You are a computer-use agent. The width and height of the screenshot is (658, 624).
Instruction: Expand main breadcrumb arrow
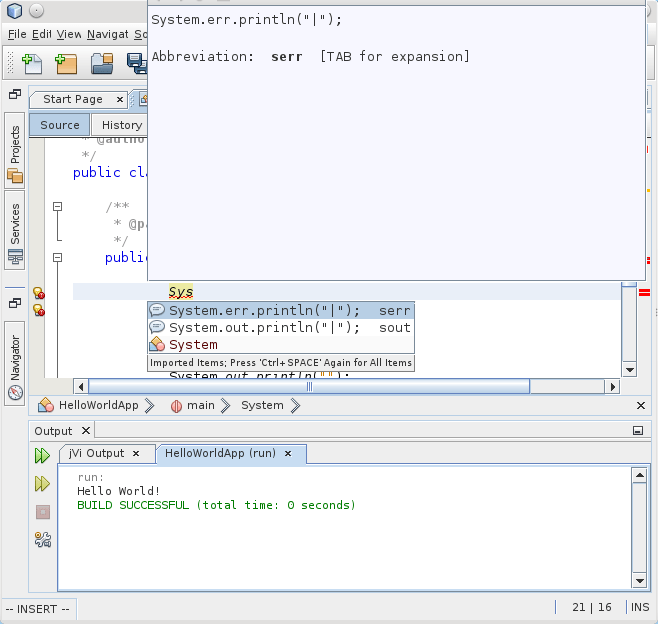click(x=225, y=406)
